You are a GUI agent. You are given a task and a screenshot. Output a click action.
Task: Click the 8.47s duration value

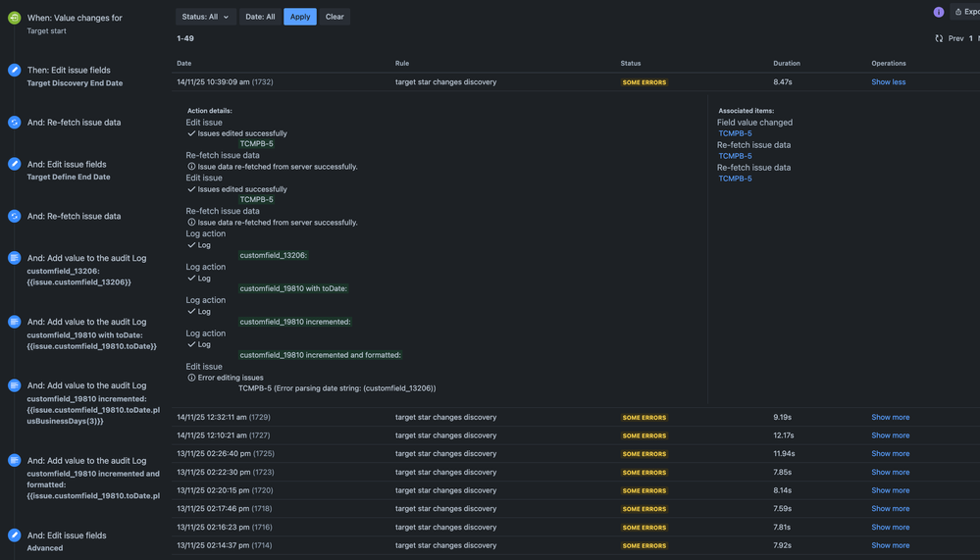tap(783, 81)
